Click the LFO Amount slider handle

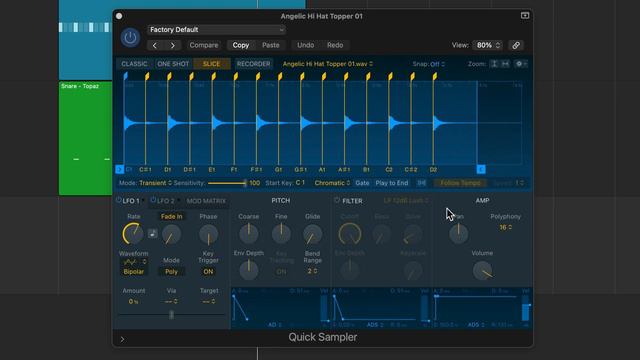[x=171, y=315]
